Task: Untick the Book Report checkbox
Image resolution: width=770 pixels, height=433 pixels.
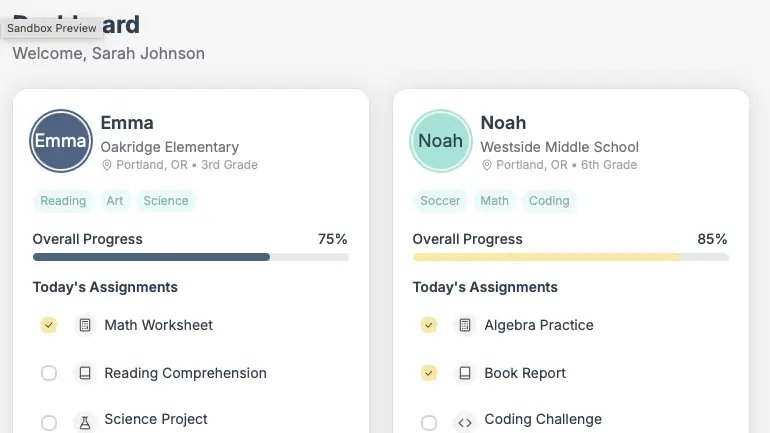Action: coord(429,373)
